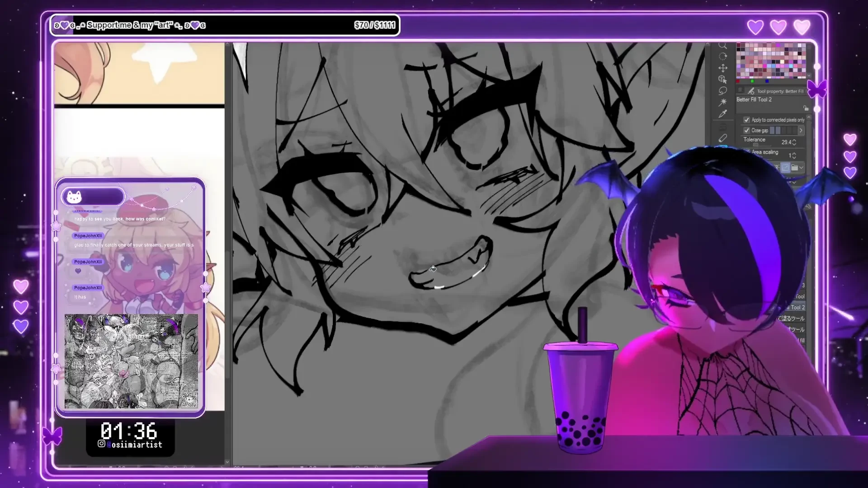Toggle the 'Area scaling' checkbox
Viewport: 868px width, 488px height.
click(x=747, y=151)
